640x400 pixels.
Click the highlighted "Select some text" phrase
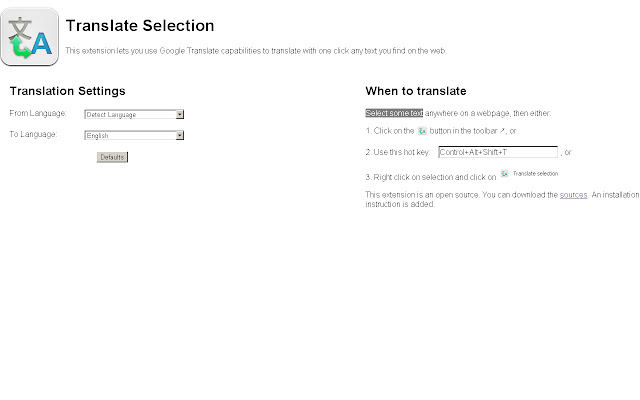point(388,113)
